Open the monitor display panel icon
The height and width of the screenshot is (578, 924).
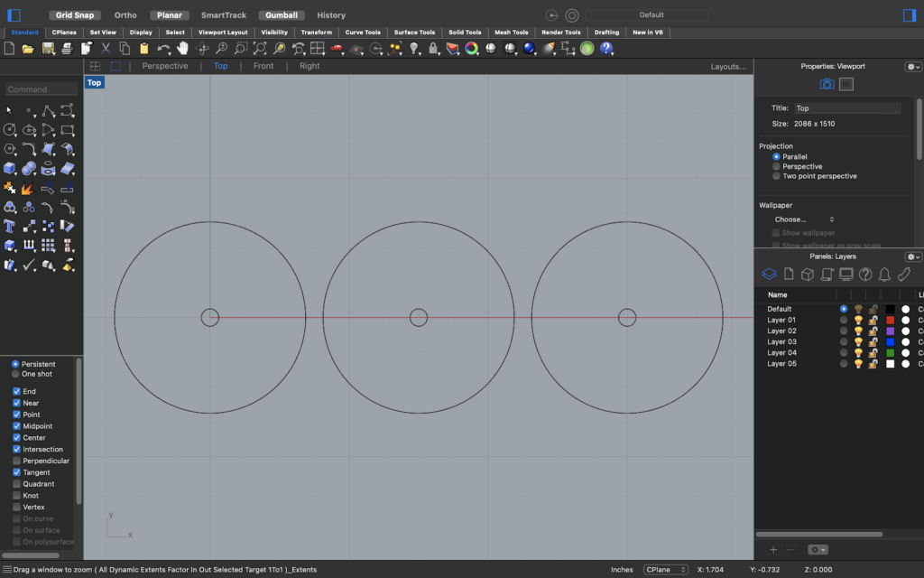(846, 275)
